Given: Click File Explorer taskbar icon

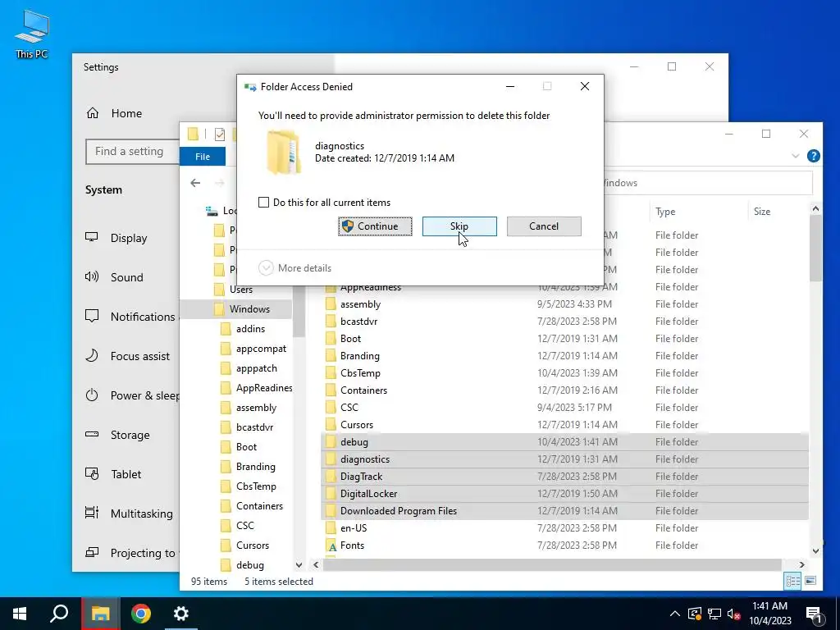Looking at the screenshot, I should (x=100, y=614).
